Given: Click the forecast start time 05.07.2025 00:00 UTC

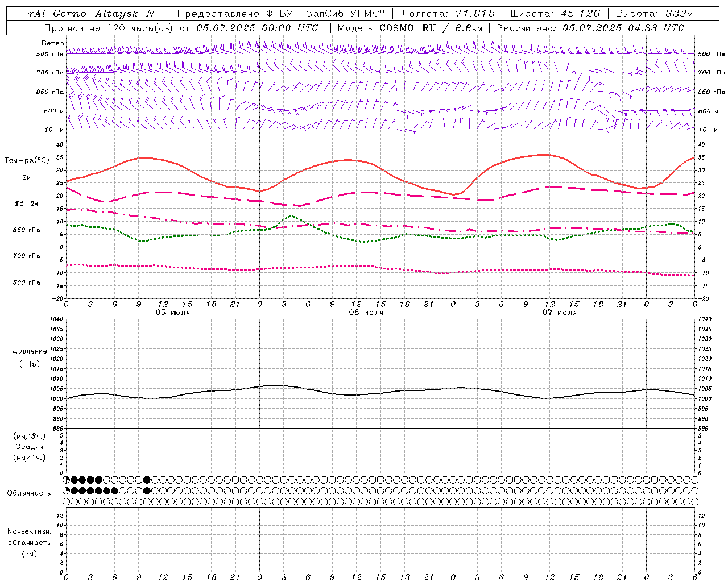Looking at the screenshot, I should point(257,28).
